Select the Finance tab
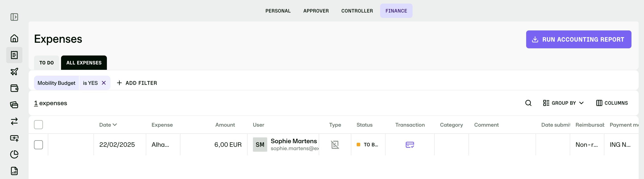The width and height of the screenshot is (644, 179). [396, 11]
